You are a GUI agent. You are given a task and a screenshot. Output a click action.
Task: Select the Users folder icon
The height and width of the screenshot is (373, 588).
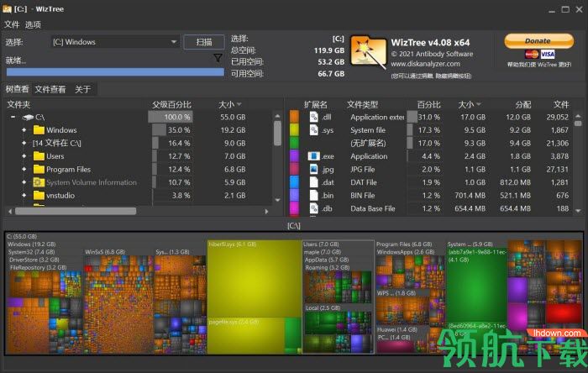tap(39, 156)
